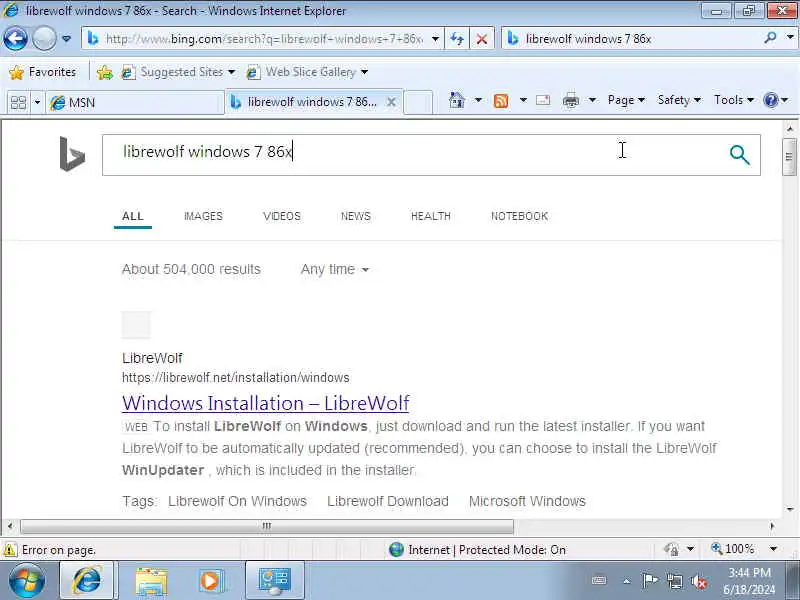Open the Safety menu
Screen dimensions: 800x600
(x=679, y=100)
